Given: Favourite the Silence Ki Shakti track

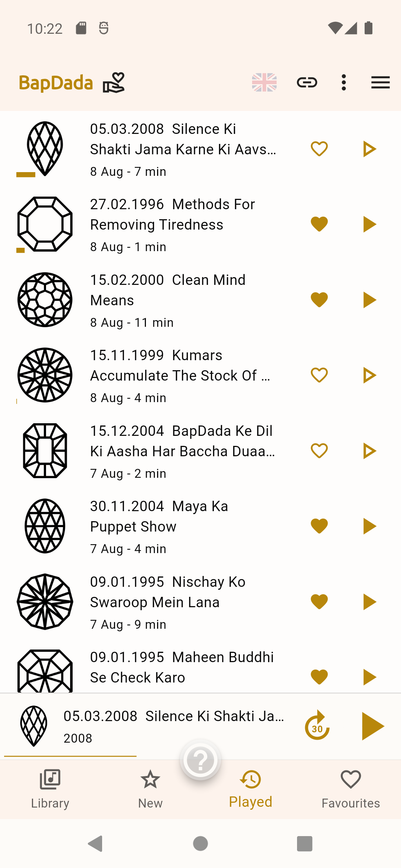Looking at the screenshot, I should point(319,149).
